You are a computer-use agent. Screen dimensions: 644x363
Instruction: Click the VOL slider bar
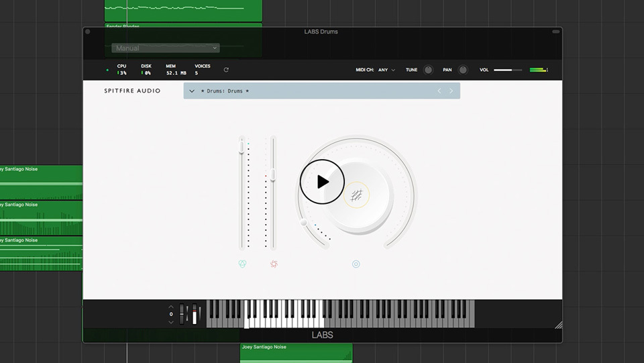click(508, 70)
